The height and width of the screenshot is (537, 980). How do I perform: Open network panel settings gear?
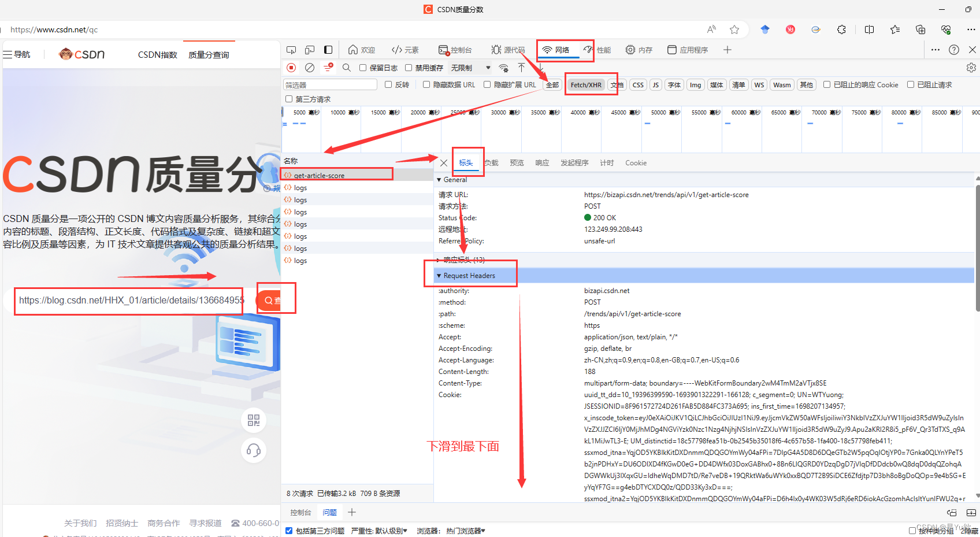[x=971, y=68]
